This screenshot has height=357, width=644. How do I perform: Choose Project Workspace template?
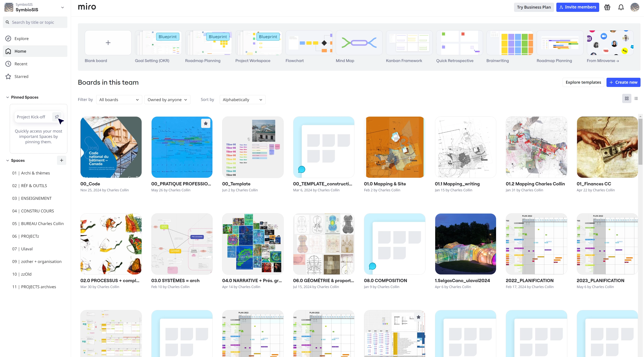259,43
